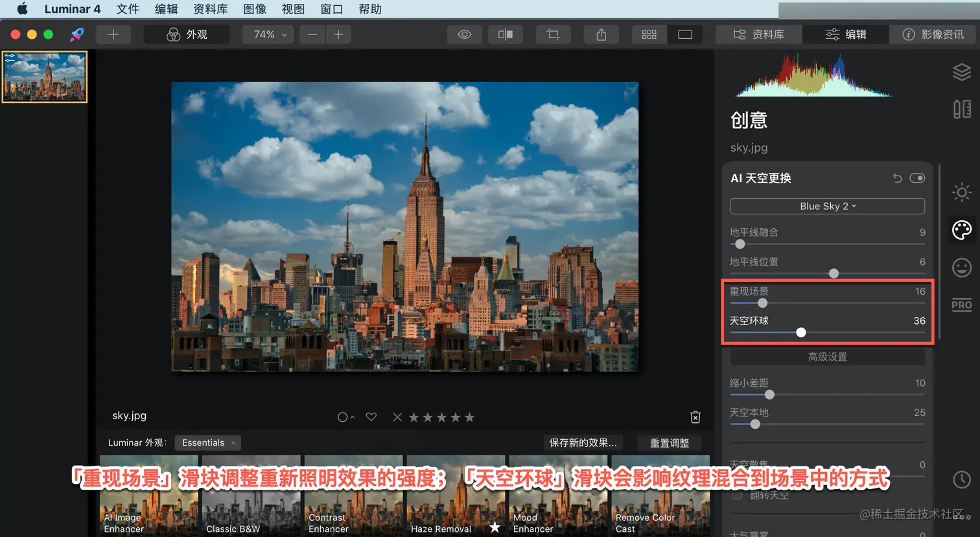This screenshot has width=980, height=537.
Task: Click the 保存新的效果... button
Action: point(583,443)
